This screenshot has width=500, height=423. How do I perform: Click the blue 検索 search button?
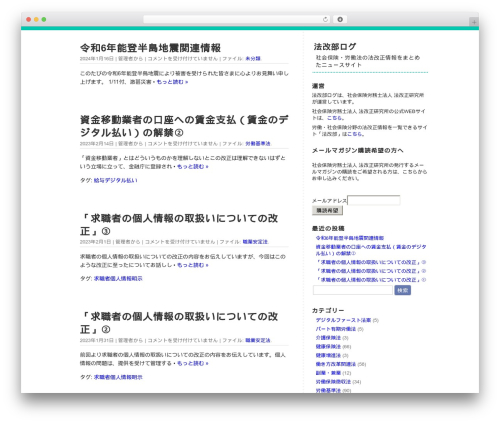pos(403,290)
